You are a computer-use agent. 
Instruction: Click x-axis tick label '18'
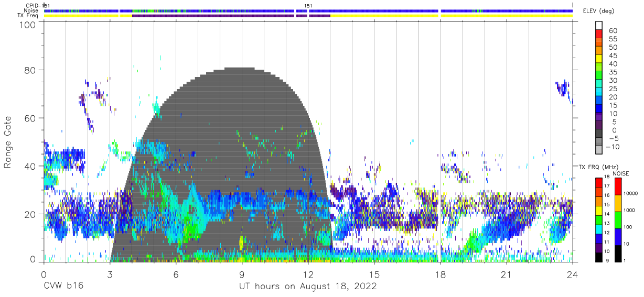[x=441, y=274]
